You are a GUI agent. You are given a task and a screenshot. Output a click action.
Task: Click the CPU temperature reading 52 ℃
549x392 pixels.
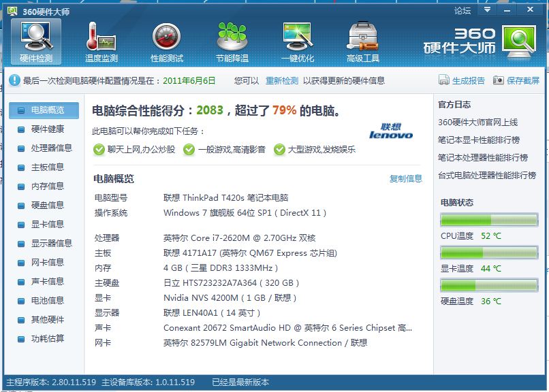tap(491, 236)
